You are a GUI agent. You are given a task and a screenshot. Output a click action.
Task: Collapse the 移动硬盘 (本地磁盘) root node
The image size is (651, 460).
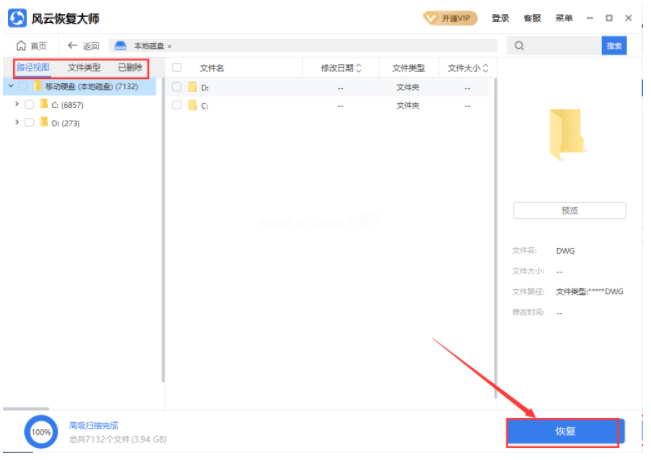10,87
